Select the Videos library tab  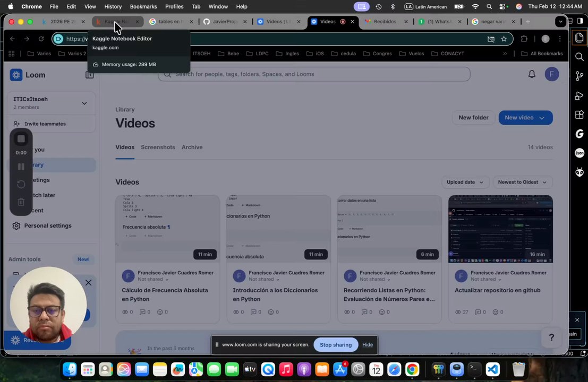coord(125,147)
